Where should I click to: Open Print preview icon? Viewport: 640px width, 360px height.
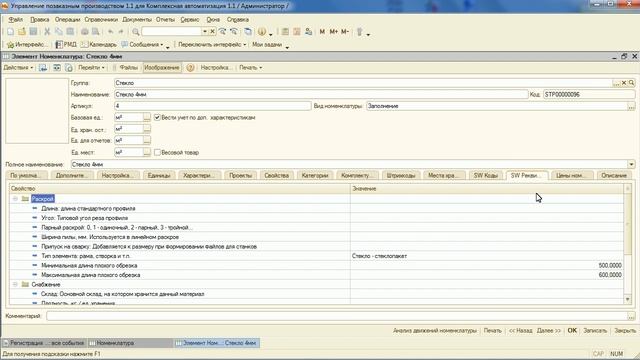click(96, 31)
